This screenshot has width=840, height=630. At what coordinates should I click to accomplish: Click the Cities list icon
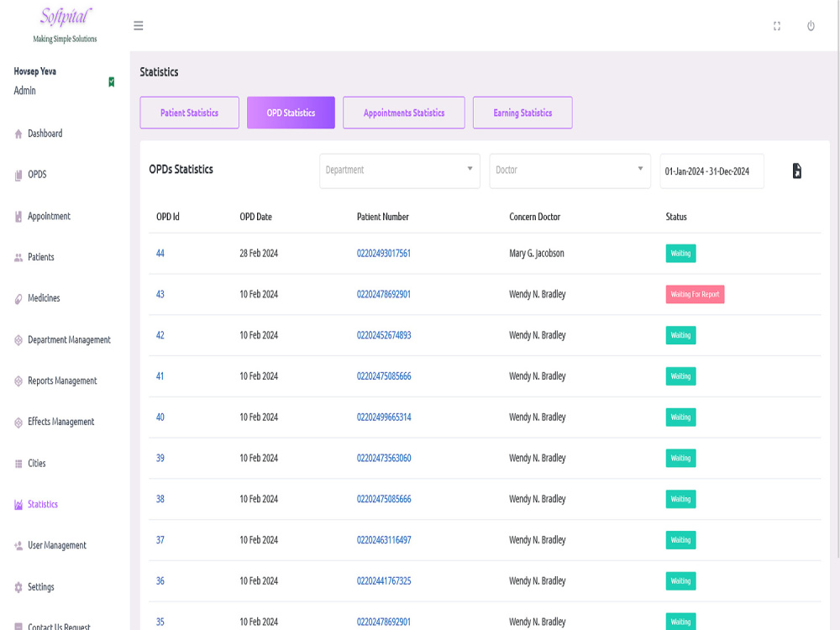(x=18, y=464)
